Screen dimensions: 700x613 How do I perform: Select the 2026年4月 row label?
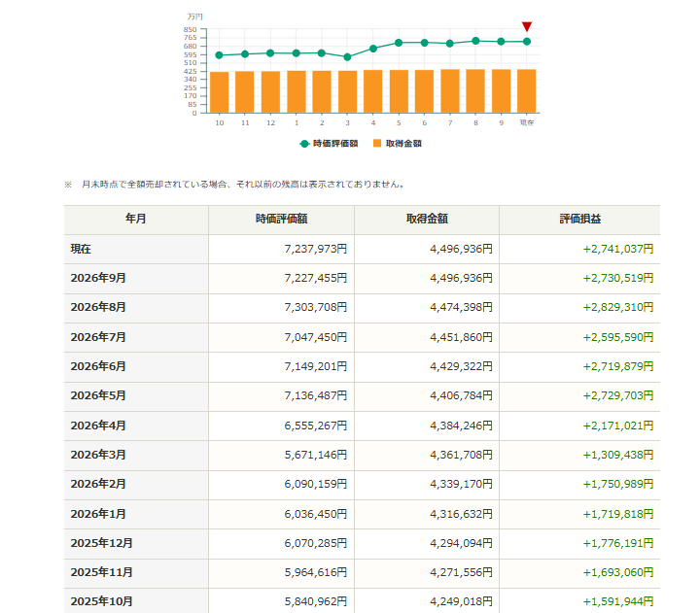click(x=98, y=426)
